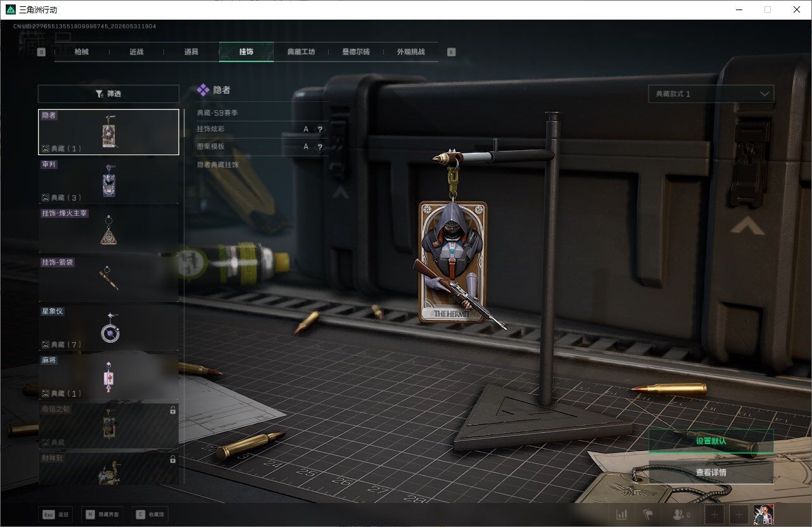Image resolution: width=812 pixels, height=527 pixels.
Task: Click the second plus teammate slot
Action: (739, 515)
